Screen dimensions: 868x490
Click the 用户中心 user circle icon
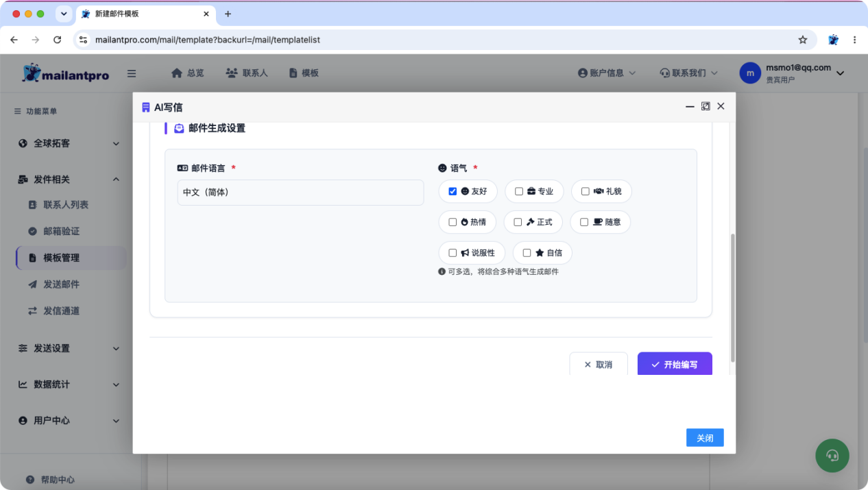[x=23, y=421]
